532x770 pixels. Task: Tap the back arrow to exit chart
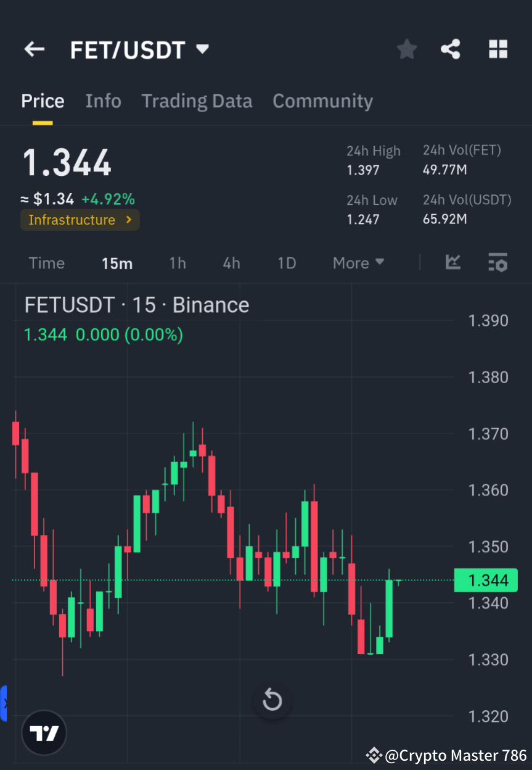tap(34, 49)
